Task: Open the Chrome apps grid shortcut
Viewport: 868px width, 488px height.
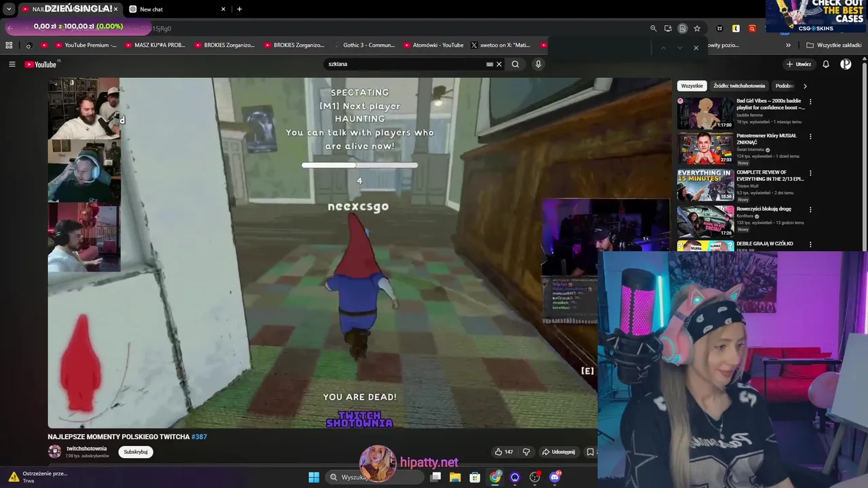Action: pyautogui.click(x=9, y=45)
